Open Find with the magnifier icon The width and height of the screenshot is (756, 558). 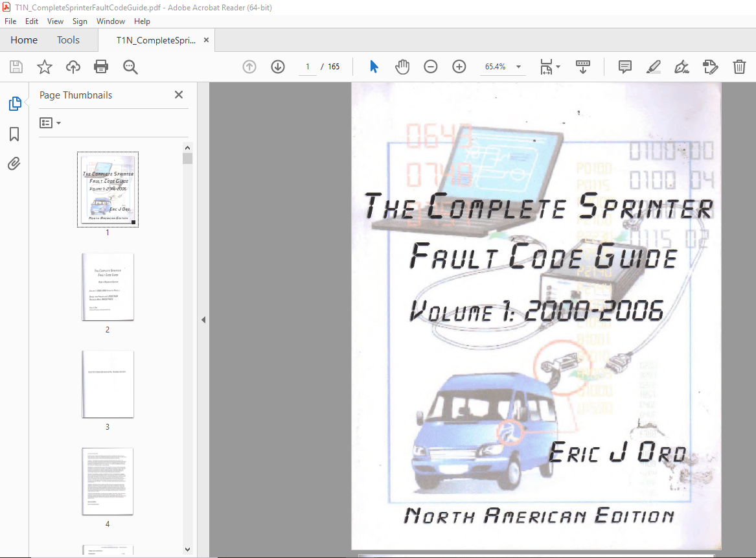click(x=130, y=66)
